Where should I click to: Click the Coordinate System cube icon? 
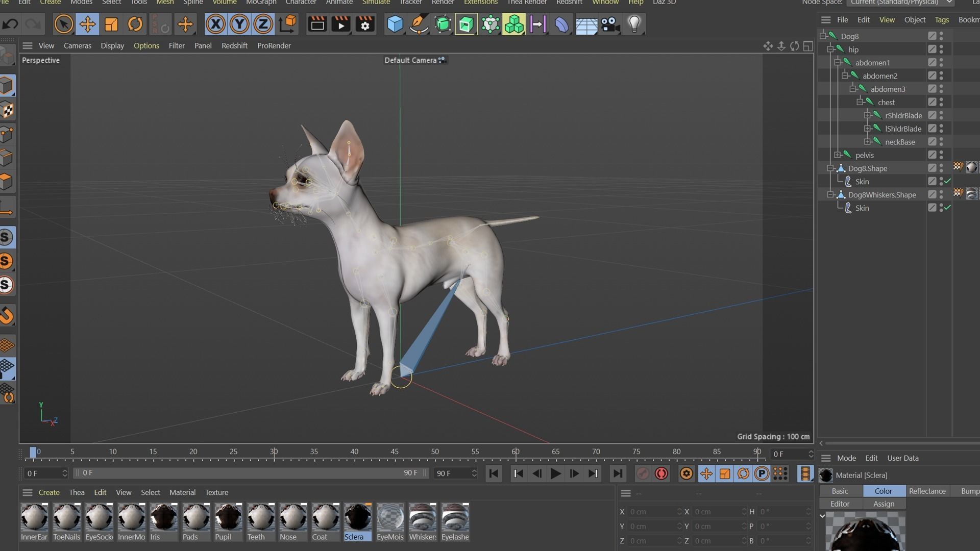tap(288, 24)
